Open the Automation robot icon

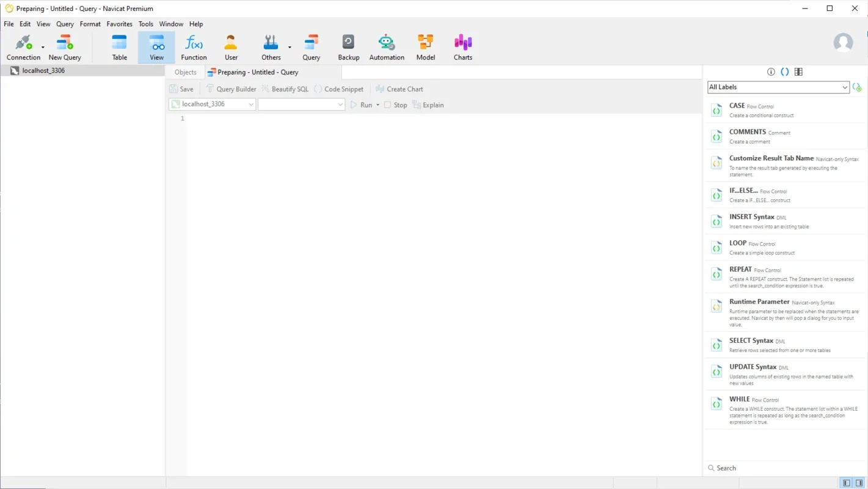pyautogui.click(x=387, y=48)
